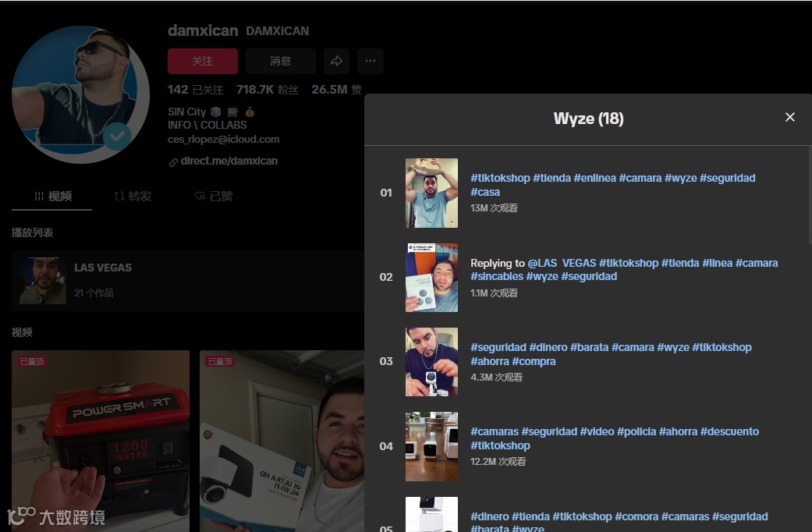Open playlist video 05 thumbnail

(x=431, y=514)
